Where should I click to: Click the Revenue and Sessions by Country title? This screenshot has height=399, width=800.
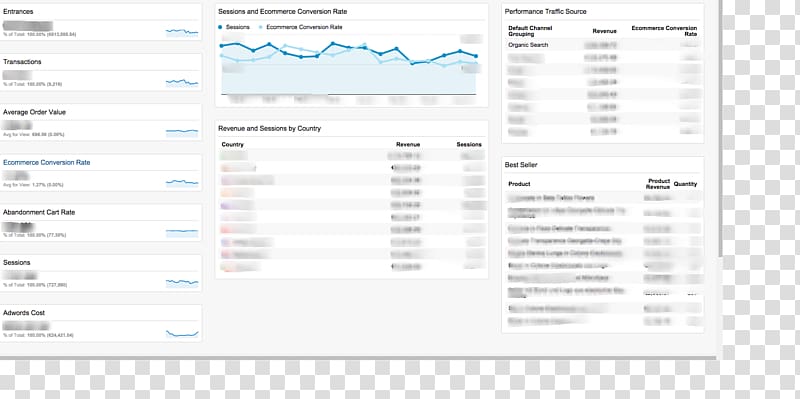point(269,129)
